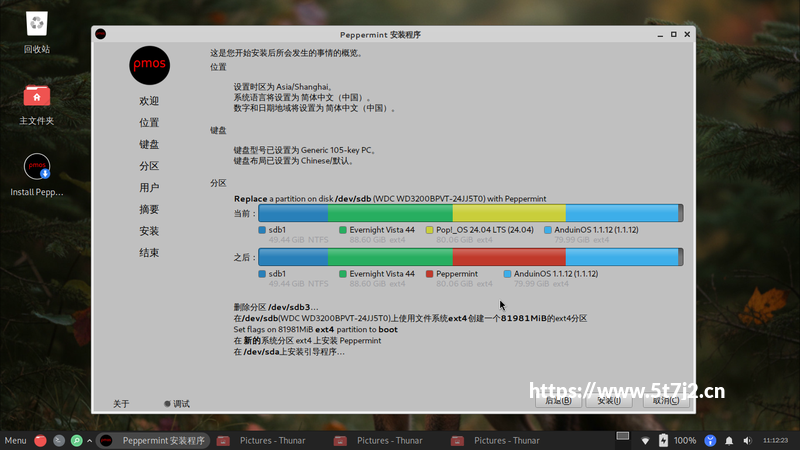Select 键盘 step in installer sidebar
This screenshot has height=450, width=800.
[x=149, y=144]
